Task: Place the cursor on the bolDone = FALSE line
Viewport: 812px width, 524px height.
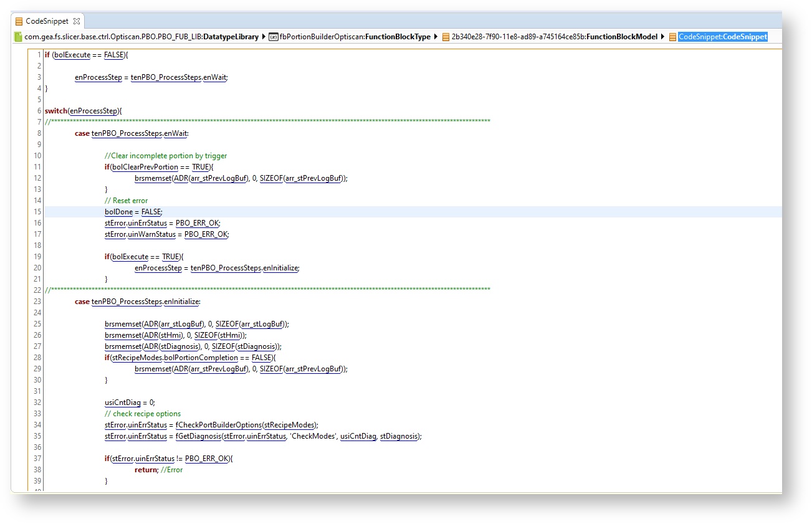Action: click(133, 212)
